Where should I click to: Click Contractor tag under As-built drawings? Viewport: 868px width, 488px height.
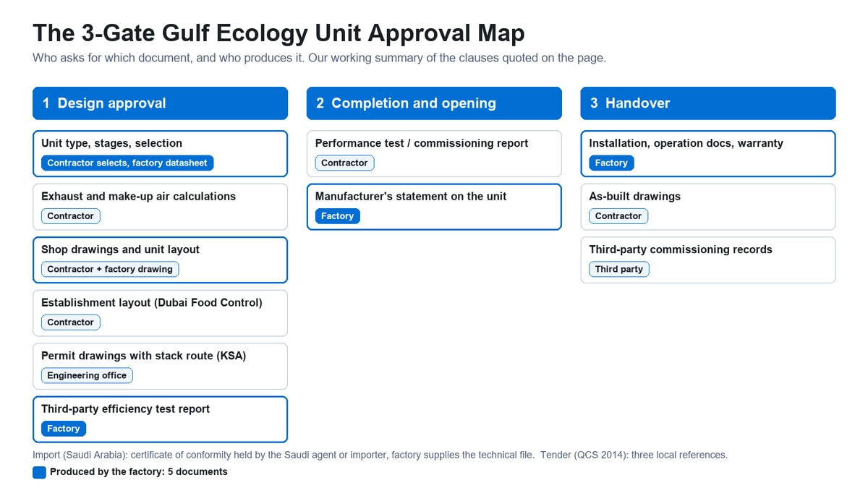618,216
